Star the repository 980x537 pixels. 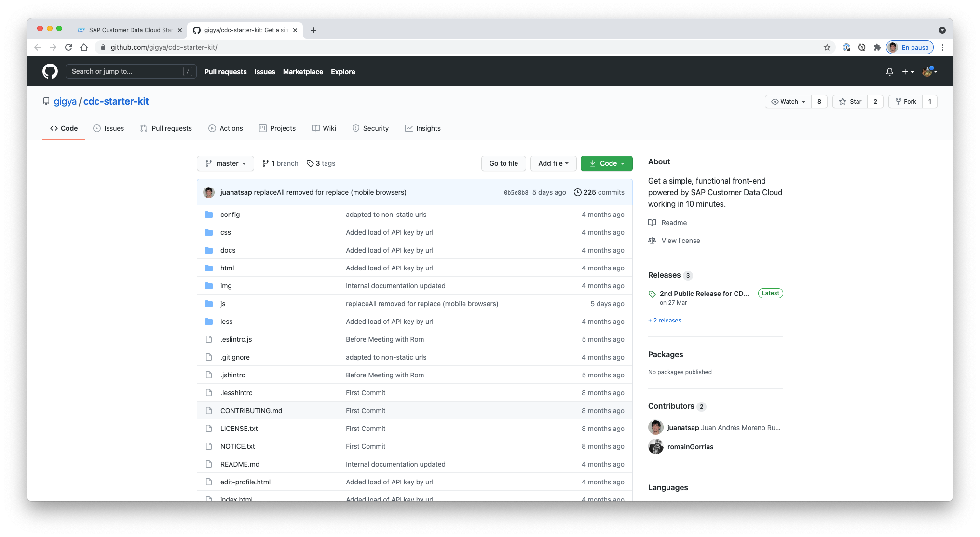tap(850, 102)
